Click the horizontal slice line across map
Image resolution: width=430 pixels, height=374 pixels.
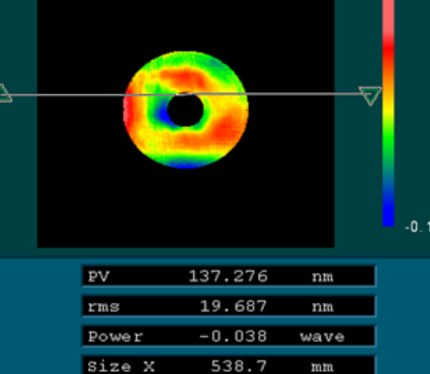187,95
